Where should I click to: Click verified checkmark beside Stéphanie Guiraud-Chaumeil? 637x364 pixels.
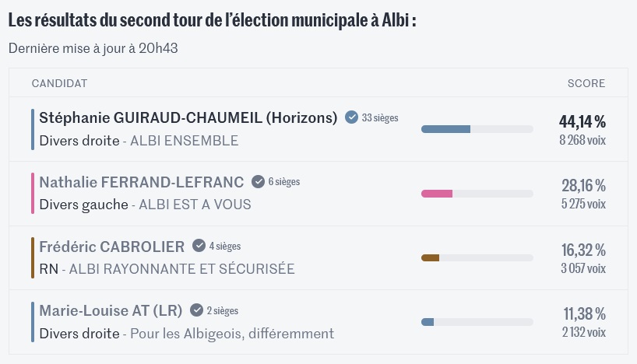pos(351,117)
